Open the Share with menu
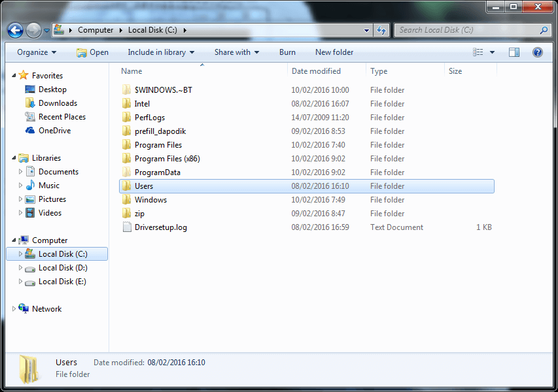This screenshot has width=558, height=392. [237, 52]
